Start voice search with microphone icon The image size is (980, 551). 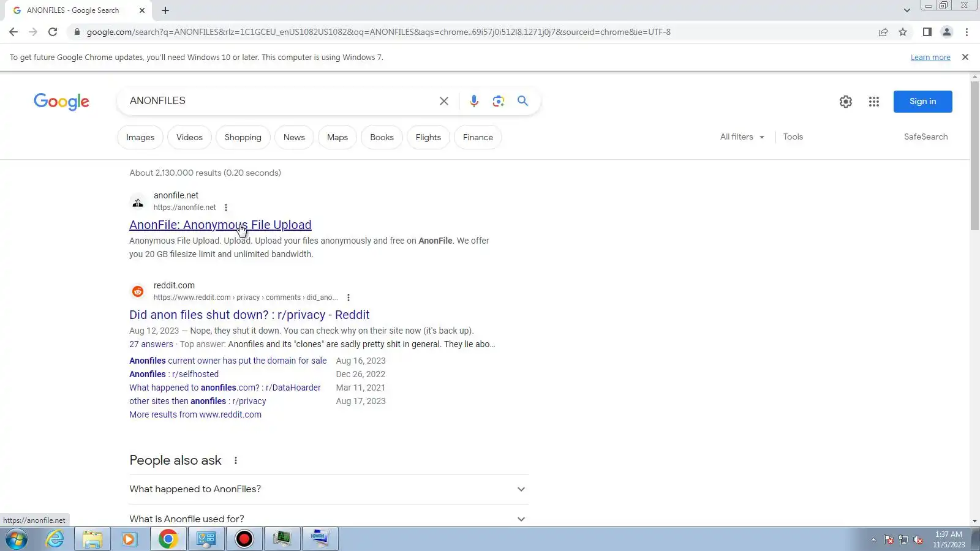coord(474,101)
